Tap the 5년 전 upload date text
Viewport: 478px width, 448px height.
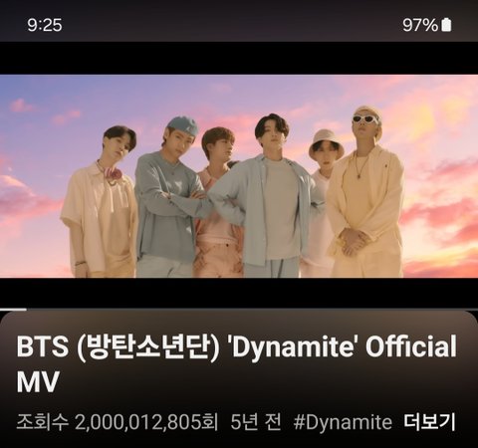(x=256, y=422)
